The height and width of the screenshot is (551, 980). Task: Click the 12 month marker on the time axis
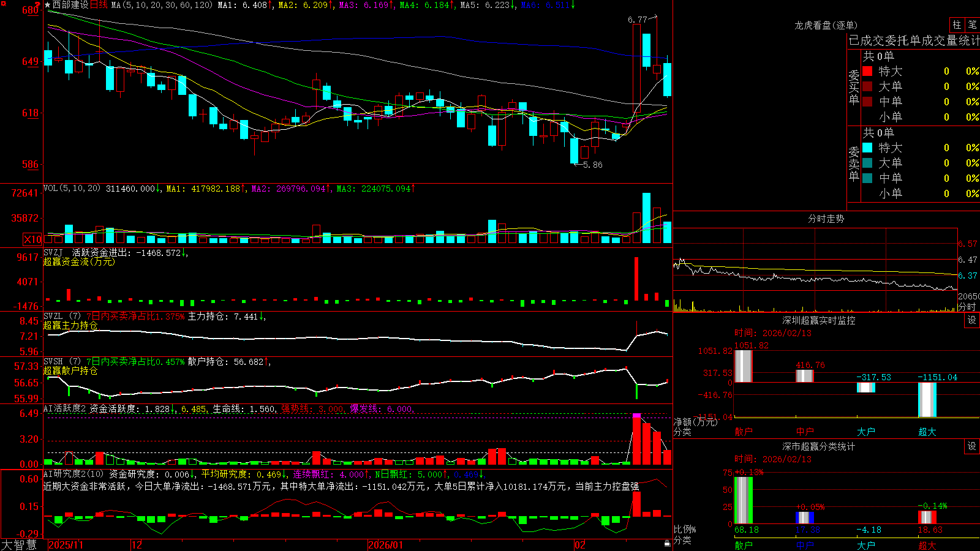[137, 545]
